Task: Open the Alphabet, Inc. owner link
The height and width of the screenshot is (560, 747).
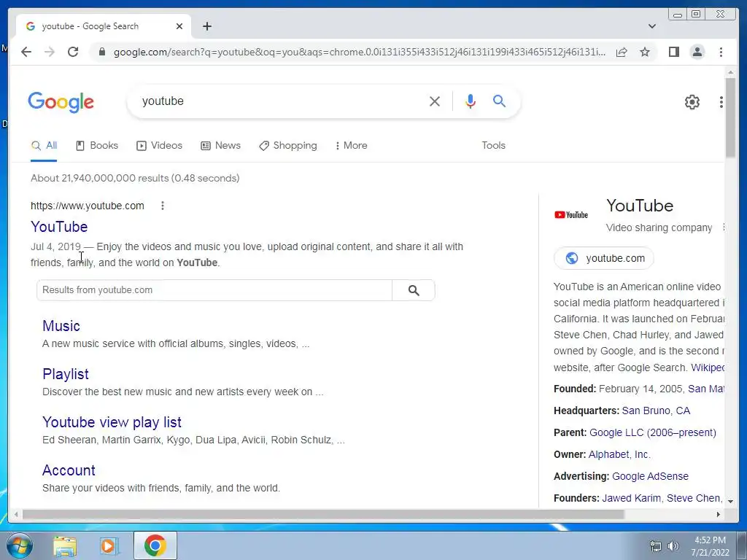Action: pos(619,454)
